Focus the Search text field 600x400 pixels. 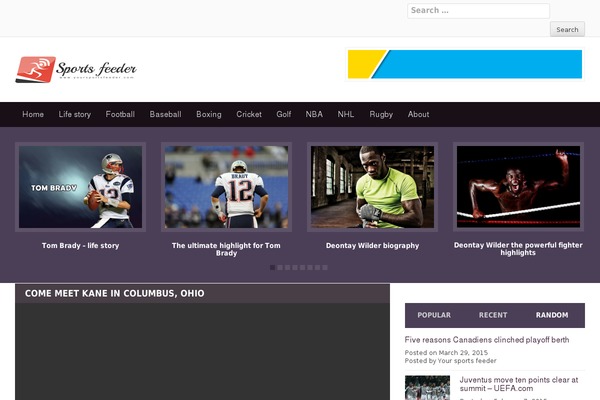point(478,11)
